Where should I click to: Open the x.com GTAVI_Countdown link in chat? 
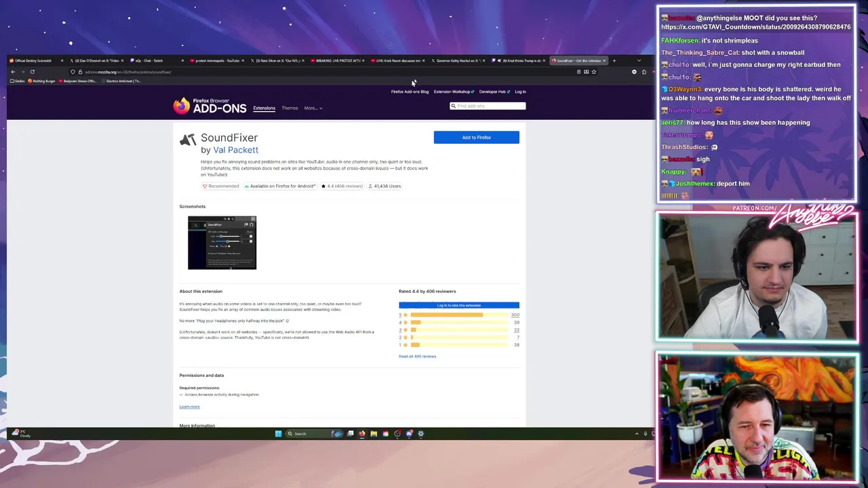[x=755, y=27]
